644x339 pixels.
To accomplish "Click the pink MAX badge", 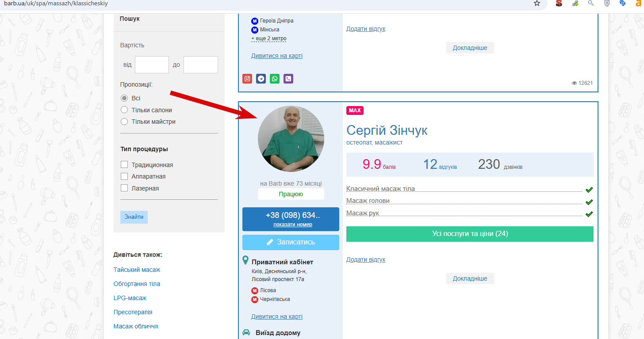I will [x=355, y=110].
